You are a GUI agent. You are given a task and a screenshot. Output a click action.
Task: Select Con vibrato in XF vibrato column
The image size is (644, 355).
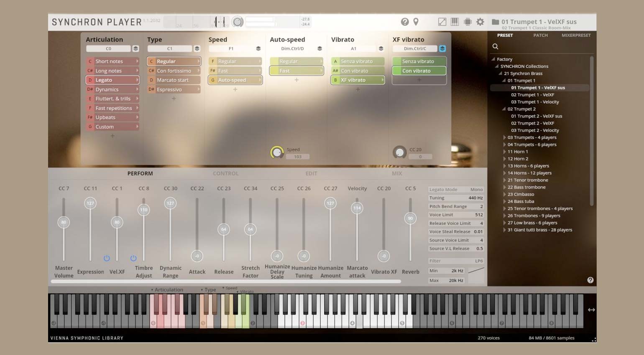[x=419, y=71]
